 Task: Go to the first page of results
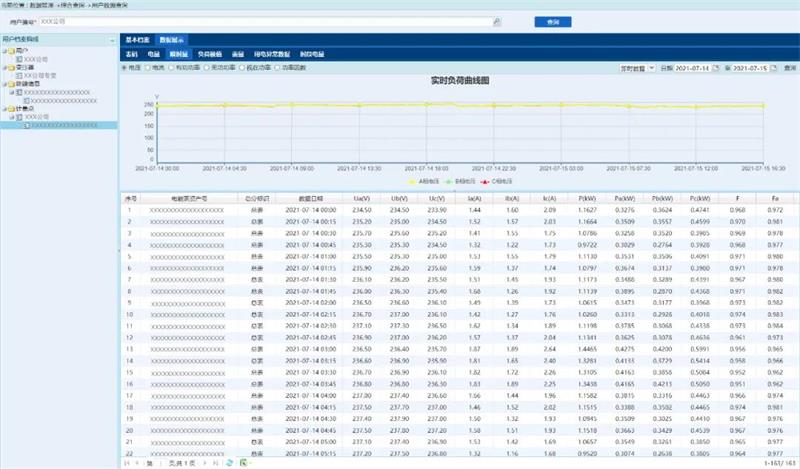(x=126, y=463)
